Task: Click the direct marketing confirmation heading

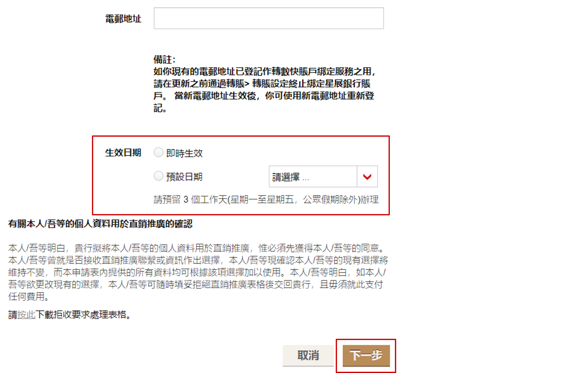Action: coord(100,224)
